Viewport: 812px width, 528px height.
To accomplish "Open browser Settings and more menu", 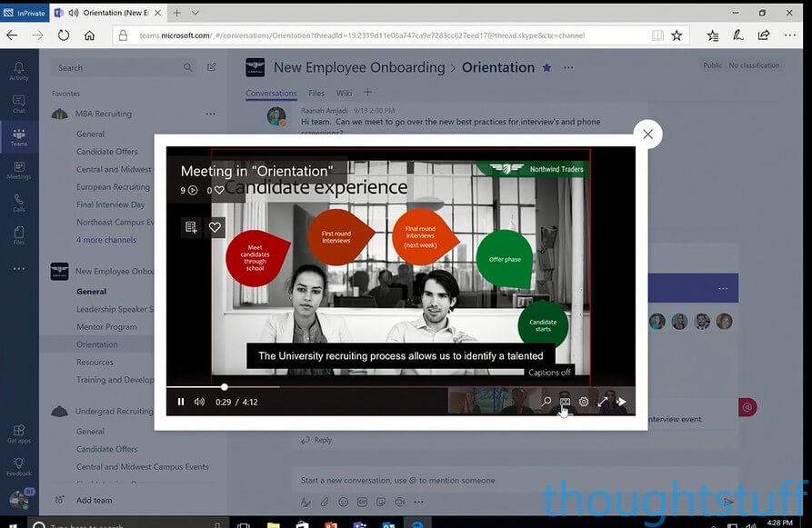I will click(790, 35).
